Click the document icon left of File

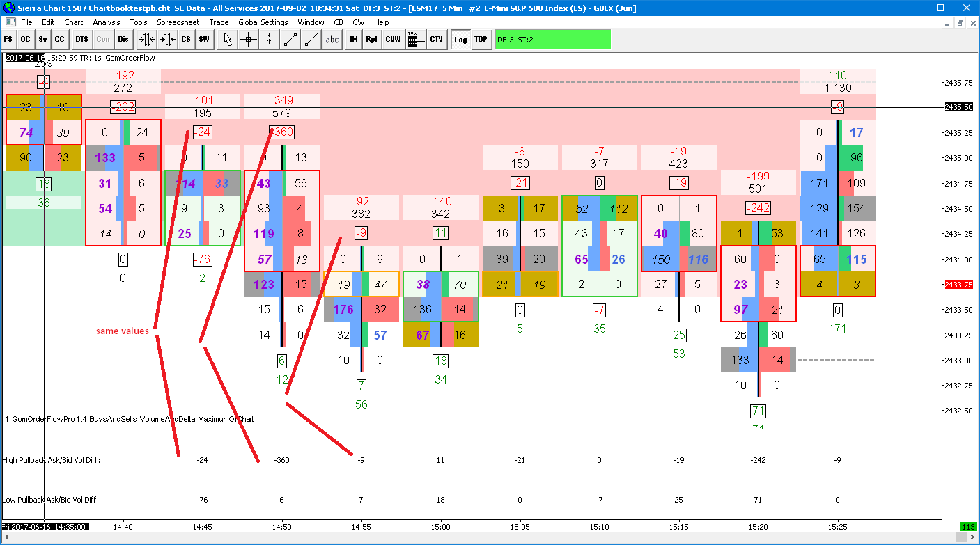pyautogui.click(x=10, y=22)
